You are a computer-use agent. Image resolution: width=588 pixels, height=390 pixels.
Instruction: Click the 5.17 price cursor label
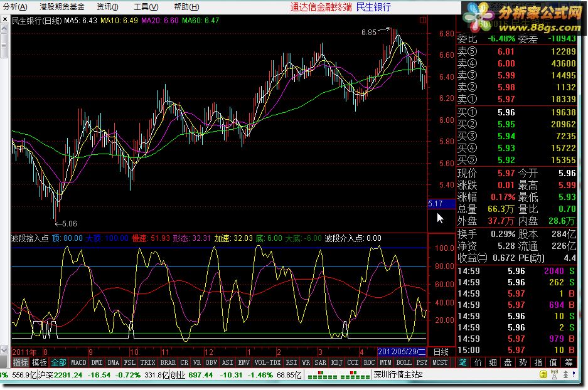tap(441, 203)
